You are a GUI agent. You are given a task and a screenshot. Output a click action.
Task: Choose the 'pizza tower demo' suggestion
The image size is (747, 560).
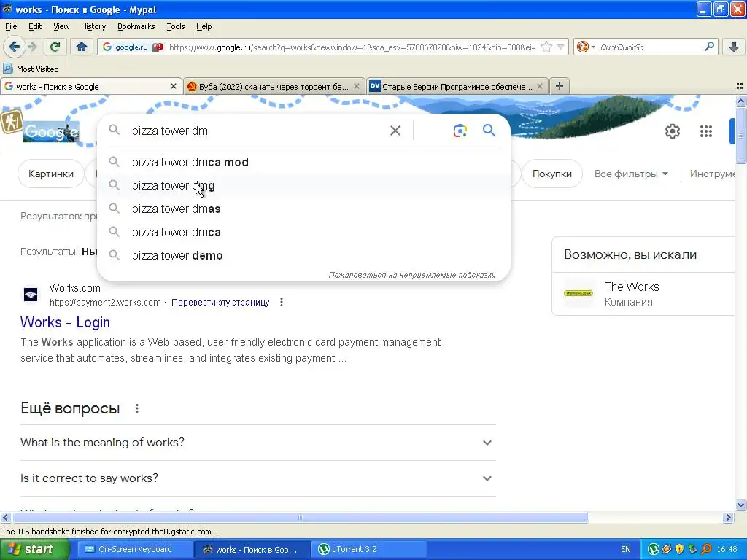click(303, 255)
